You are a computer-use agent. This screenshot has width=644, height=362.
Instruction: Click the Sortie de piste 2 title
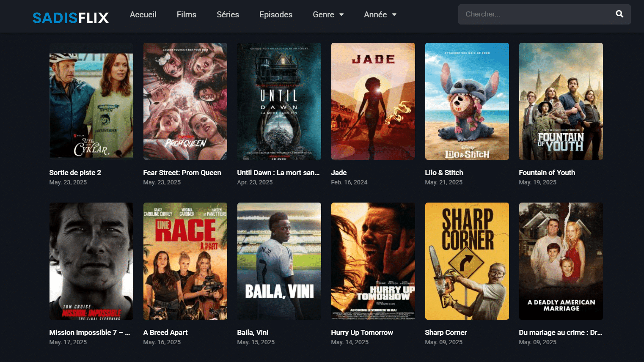coord(75,173)
